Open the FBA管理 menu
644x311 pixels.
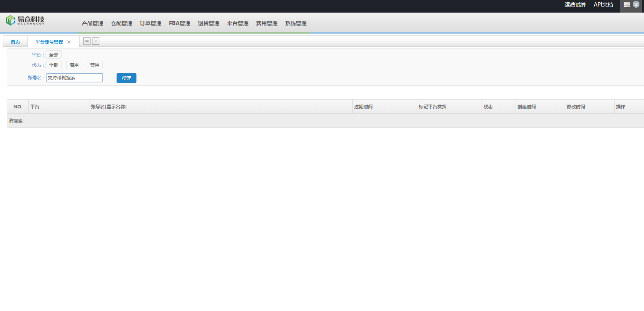tap(180, 23)
